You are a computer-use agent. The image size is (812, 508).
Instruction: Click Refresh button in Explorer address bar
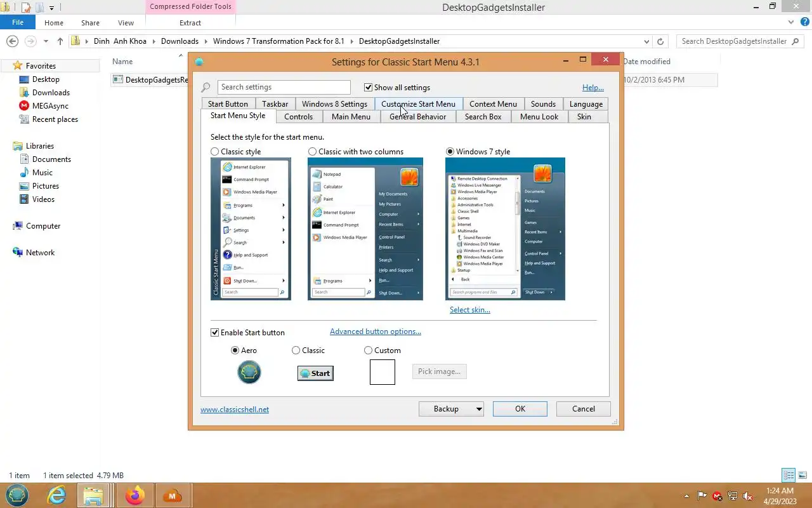point(660,41)
